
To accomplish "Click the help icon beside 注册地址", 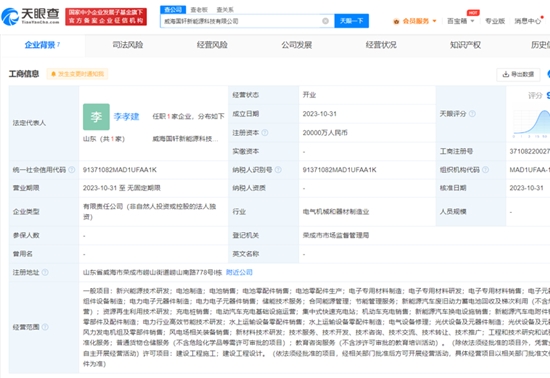I will (45, 272).
